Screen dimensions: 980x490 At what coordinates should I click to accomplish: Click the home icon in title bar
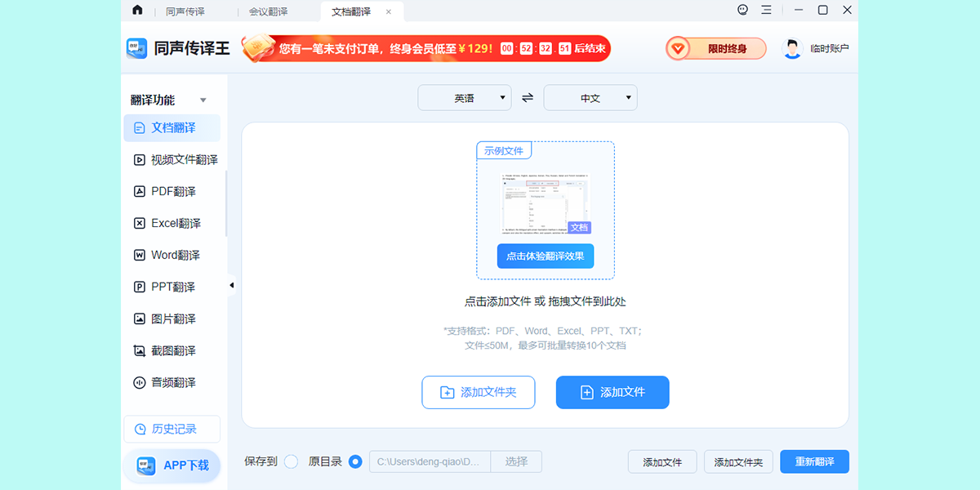click(137, 11)
